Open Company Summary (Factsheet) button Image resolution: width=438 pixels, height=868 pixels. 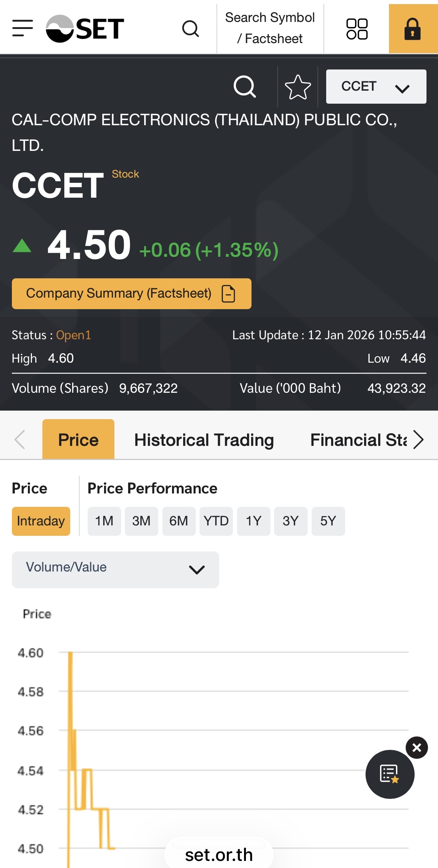[132, 294]
